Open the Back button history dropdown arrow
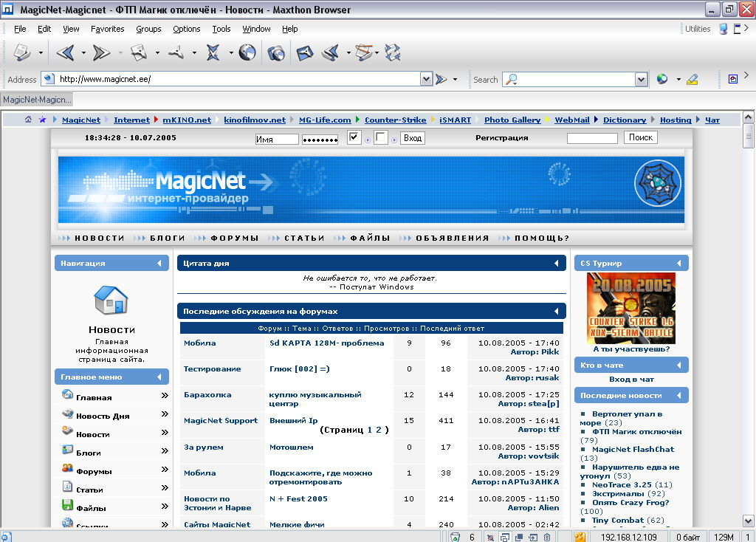Screen dimensions: 756x542 [83, 53]
